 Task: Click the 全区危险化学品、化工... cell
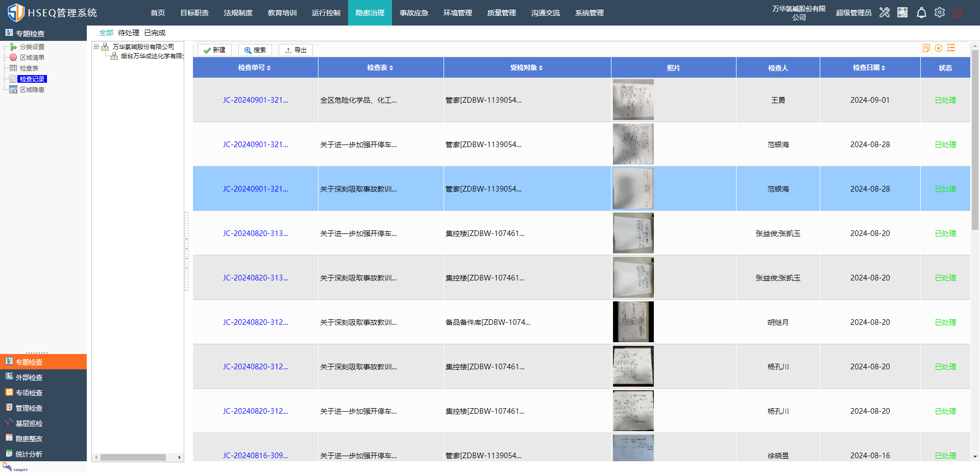(358, 100)
